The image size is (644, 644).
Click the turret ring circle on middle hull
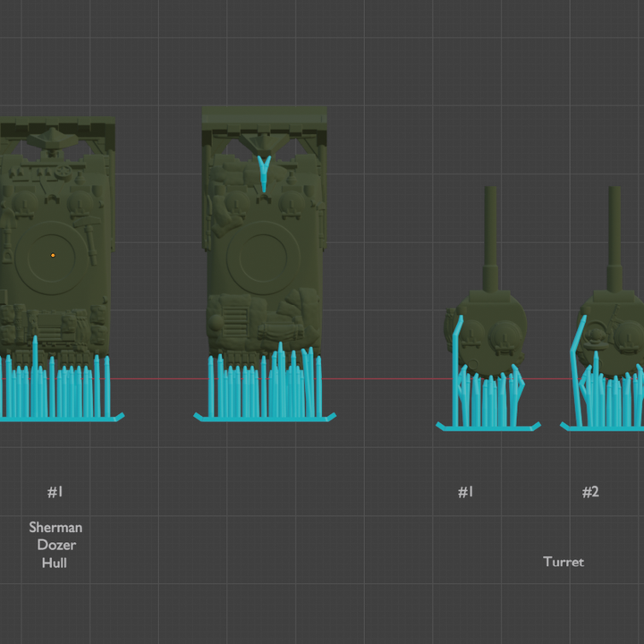(x=263, y=258)
